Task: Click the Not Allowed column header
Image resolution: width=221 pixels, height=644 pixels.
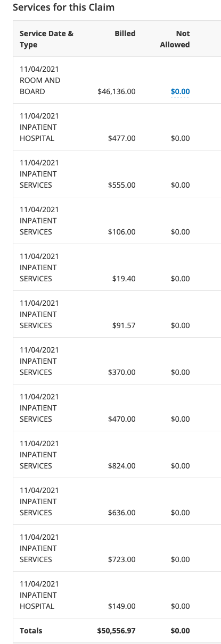Action: 175,39
